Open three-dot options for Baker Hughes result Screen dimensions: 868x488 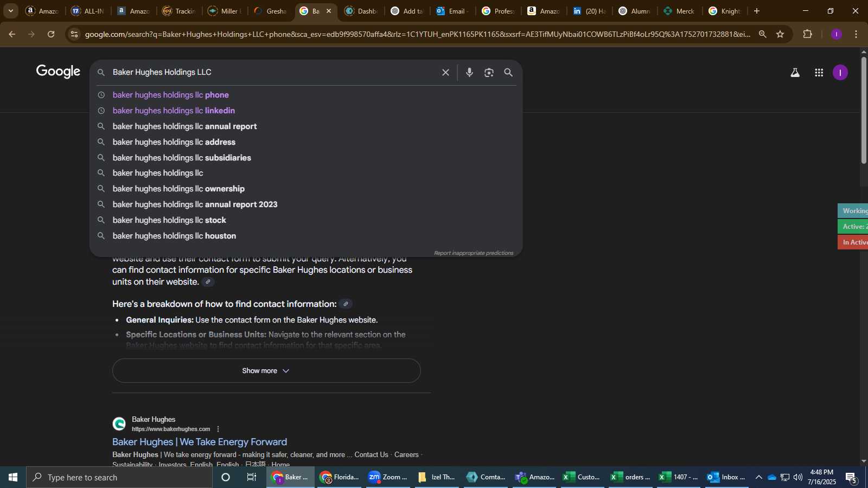tap(218, 429)
